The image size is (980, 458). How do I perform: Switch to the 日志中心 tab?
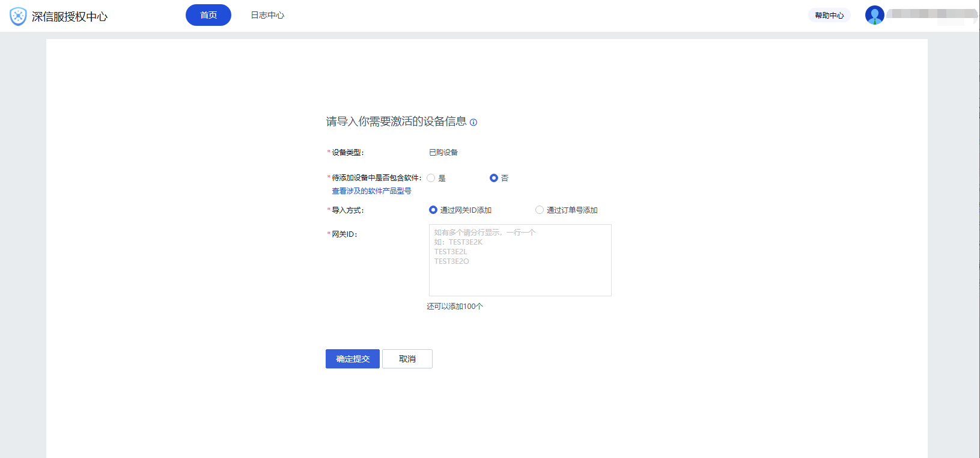(267, 15)
